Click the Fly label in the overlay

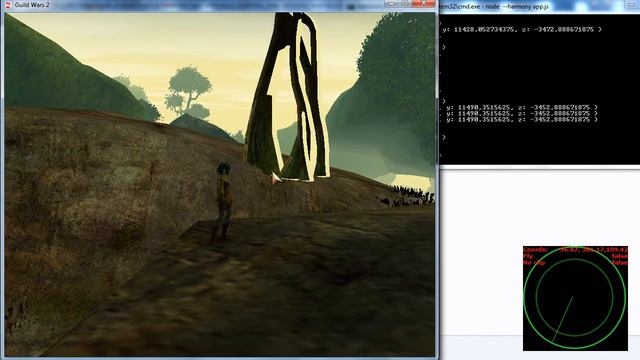point(528,256)
